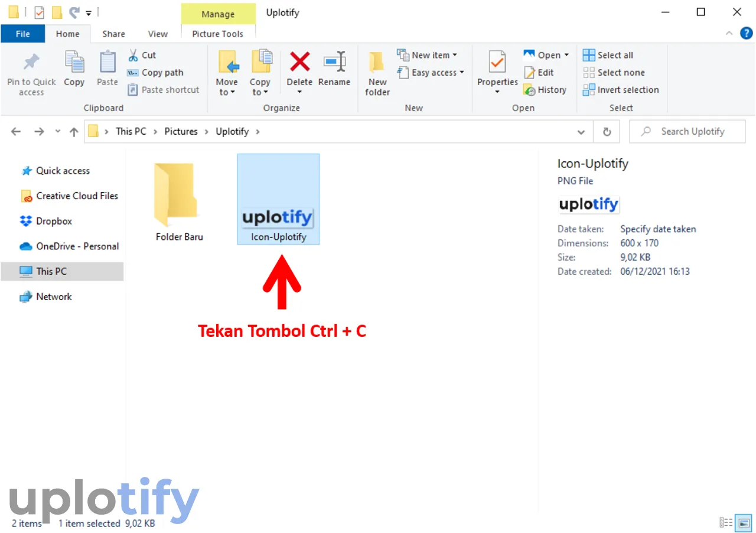Create a New folder from ribbon
This screenshot has height=533, width=756.
[x=377, y=73]
